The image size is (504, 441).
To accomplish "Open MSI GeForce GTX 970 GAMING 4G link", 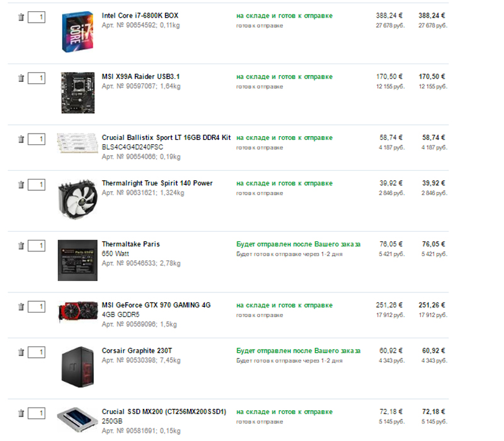I will (x=156, y=305).
